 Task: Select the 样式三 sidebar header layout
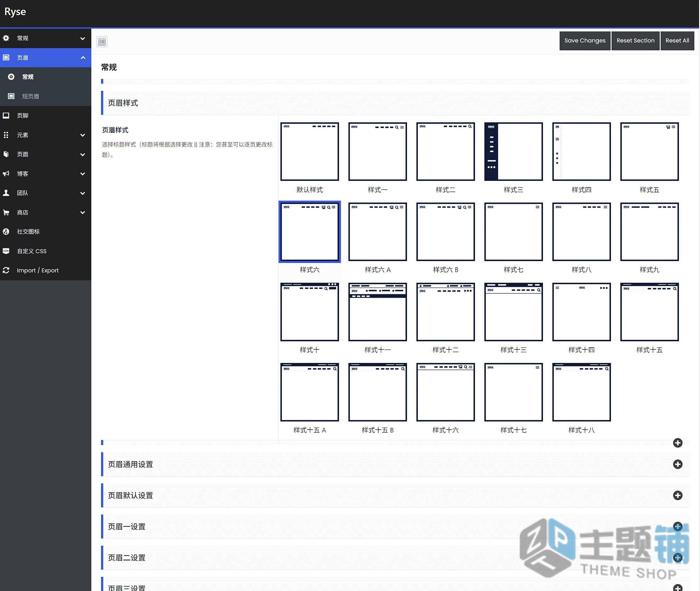[x=514, y=151]
